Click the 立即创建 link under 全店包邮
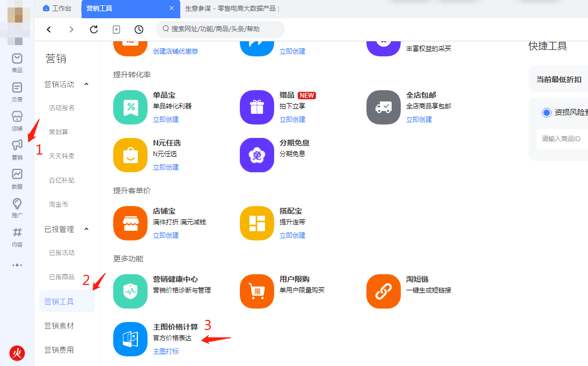The height and width of the screenshot is (366, 588). (x=419, y=119)
